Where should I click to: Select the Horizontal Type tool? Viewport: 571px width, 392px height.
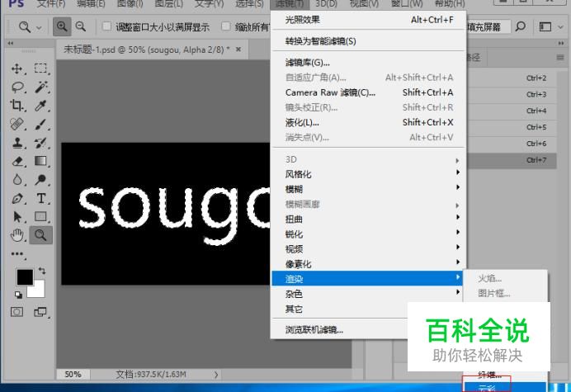[x=40, y=199]
